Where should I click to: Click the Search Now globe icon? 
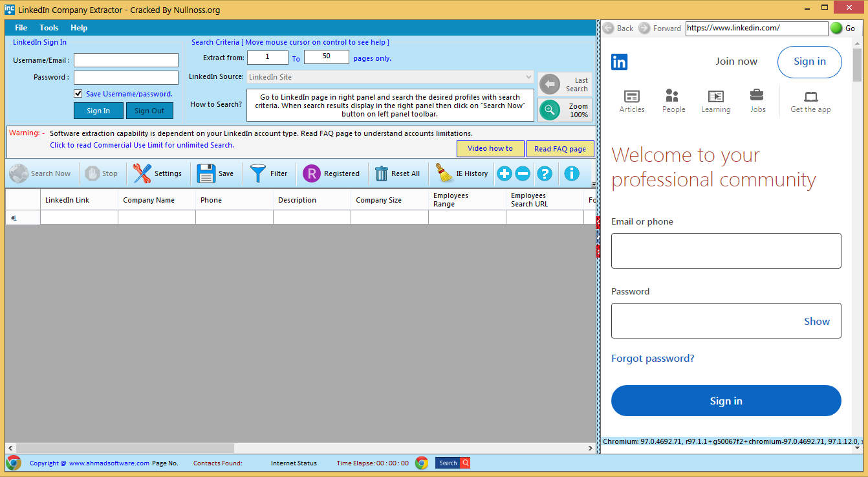pos(19,173)
